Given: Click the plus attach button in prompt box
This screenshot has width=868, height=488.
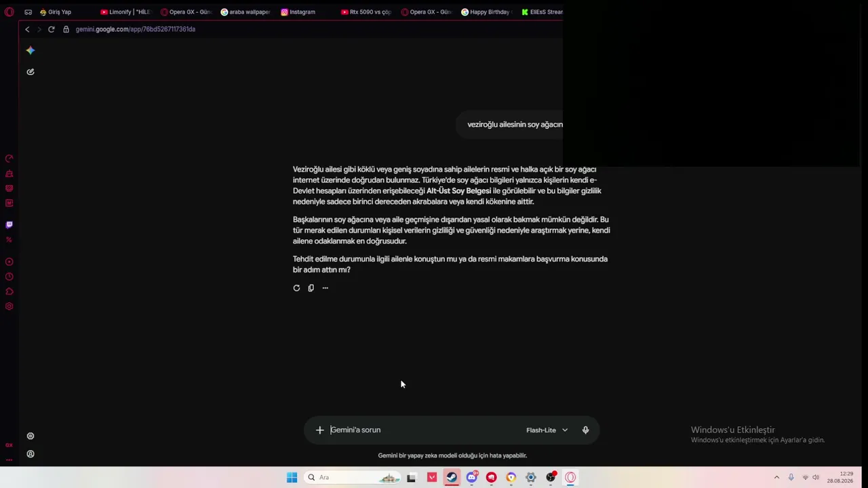Looking at the screenshot, I should [319, 430].
